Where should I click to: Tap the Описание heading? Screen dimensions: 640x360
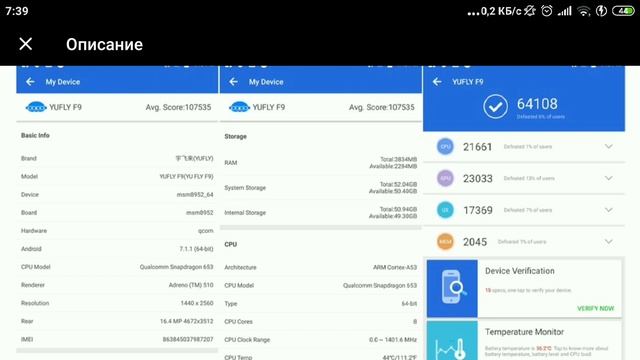click(x=104, y=44)
